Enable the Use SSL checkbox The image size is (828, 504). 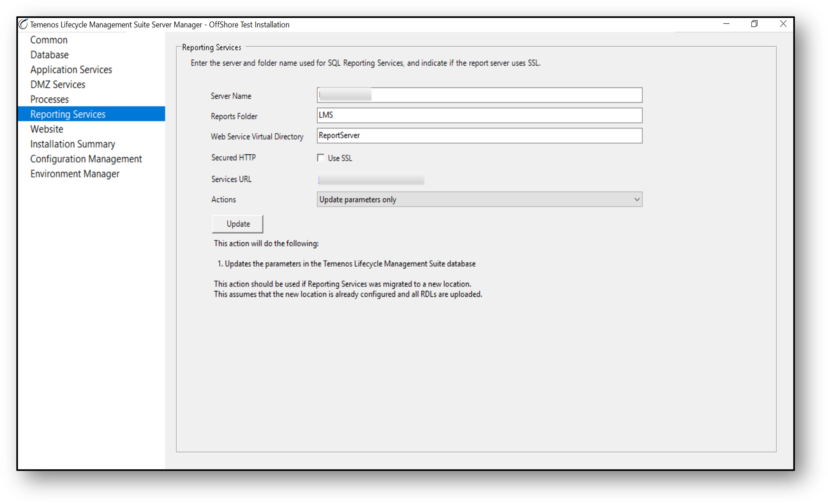click(x=321, y=158)
